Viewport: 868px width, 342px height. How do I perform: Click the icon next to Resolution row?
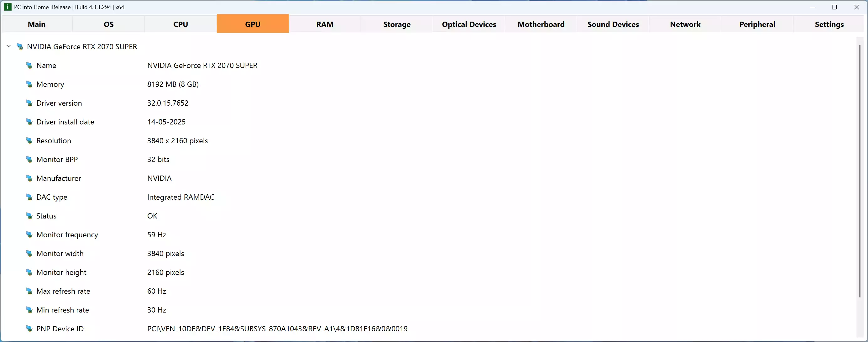(x=30, y=141)
